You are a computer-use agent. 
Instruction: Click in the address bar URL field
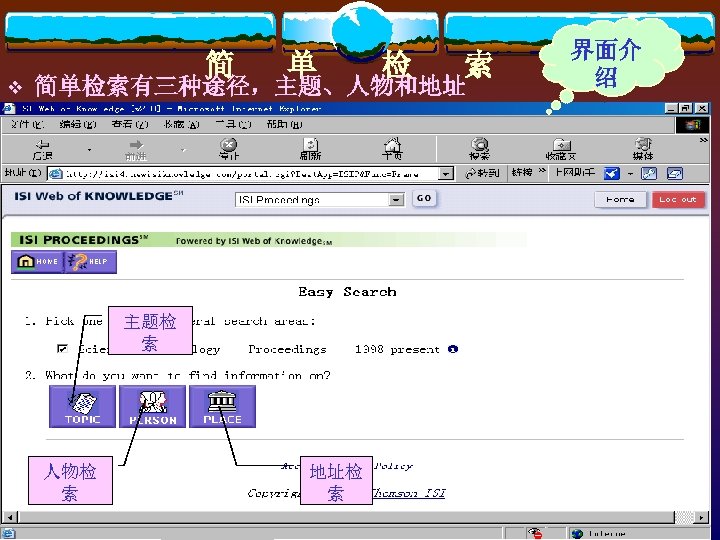click(243, 174)
